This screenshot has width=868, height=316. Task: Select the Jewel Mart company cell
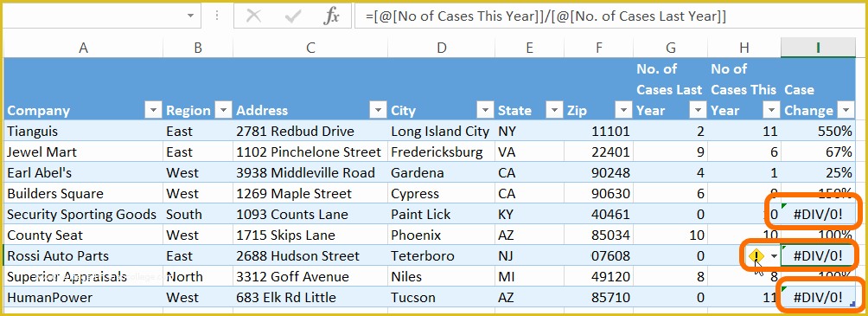click(83, 152)
